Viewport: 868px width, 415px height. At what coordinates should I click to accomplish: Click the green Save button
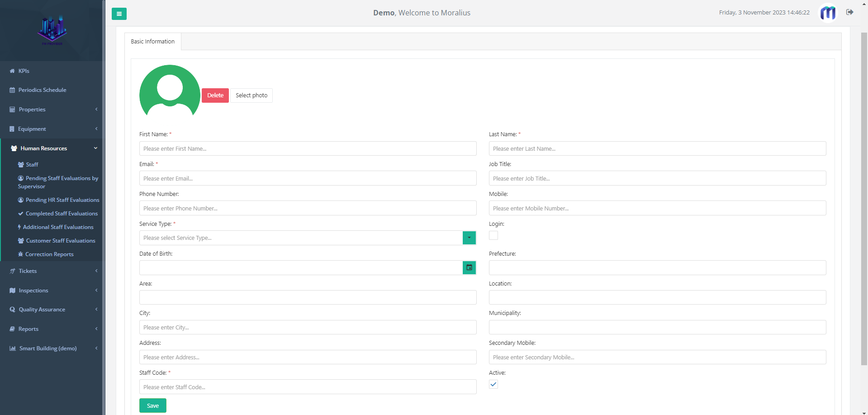(x=153, y=405)
